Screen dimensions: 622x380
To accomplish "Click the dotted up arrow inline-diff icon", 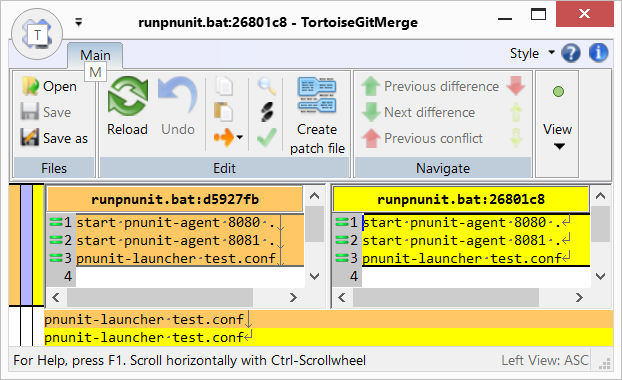I will [516, 112].
